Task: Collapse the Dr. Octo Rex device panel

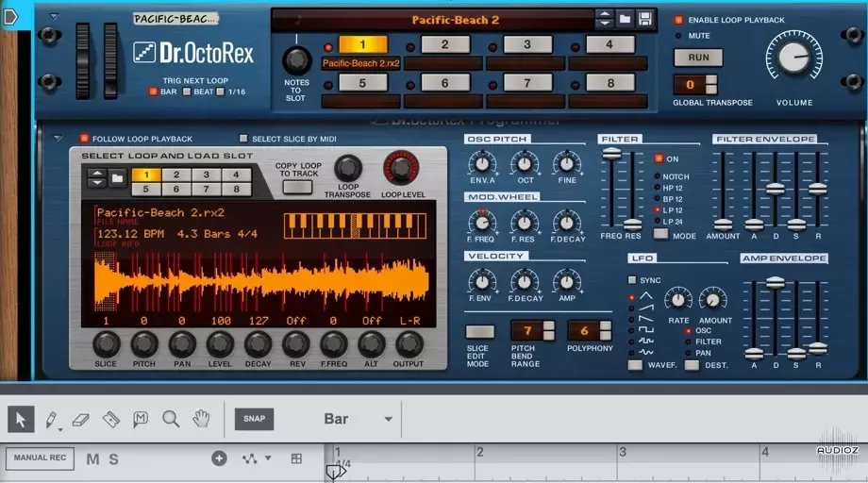Action: pos(55,17)
